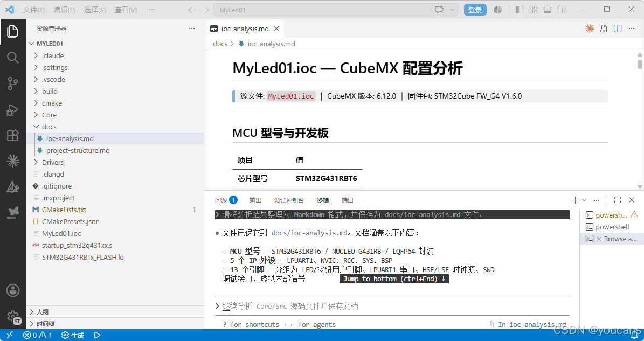Expand the .claude folder

115,55
